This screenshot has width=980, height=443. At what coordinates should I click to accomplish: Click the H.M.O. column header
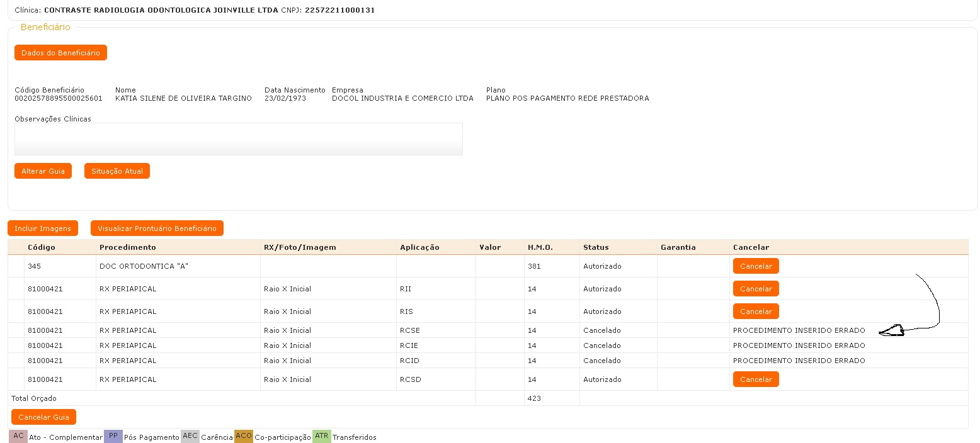click(x=540, y=247)
